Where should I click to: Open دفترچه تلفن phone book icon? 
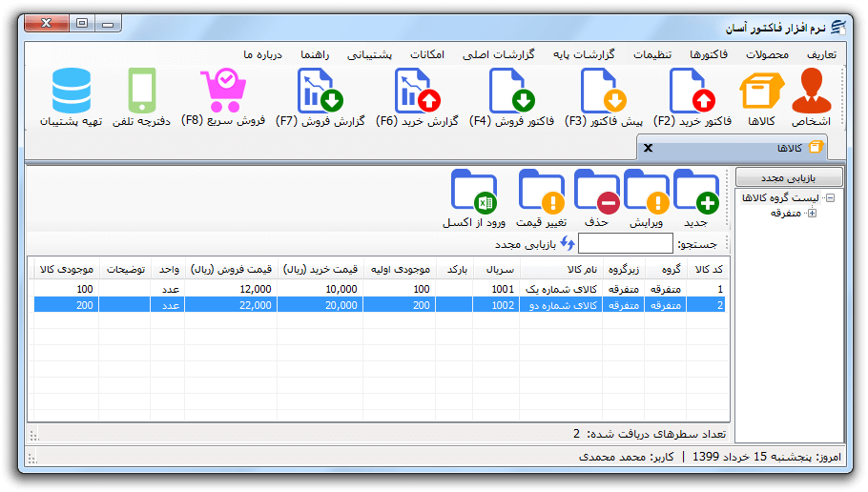pos(142,97)
